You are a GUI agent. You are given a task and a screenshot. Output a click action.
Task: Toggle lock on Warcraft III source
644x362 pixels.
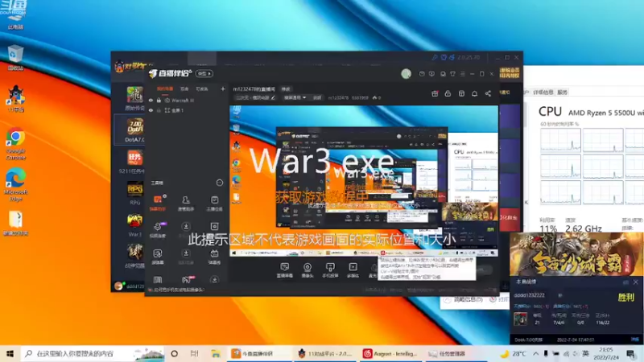[x=159, y=101]
